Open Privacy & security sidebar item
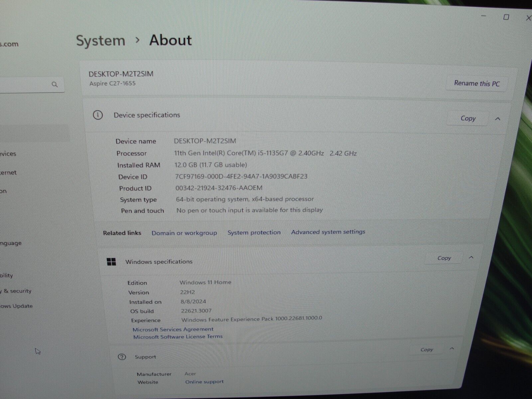This screenshot has width=532, height=399. click(16, 291)
